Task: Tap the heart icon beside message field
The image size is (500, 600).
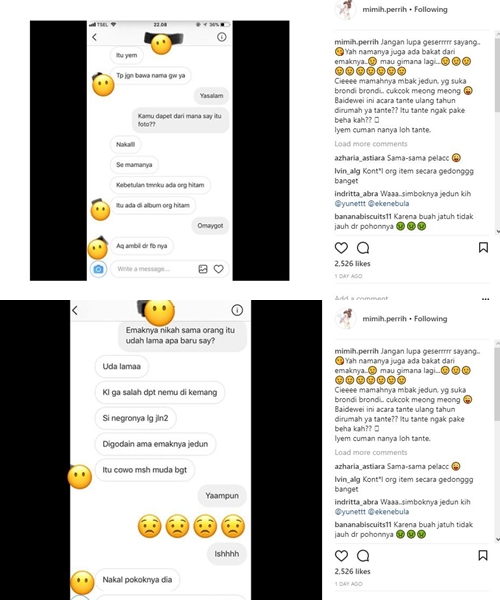Action: (218, 269)
